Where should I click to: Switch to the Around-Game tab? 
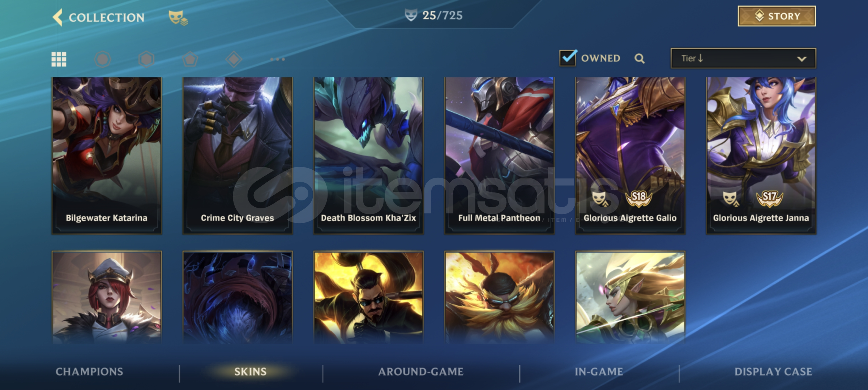421,372
